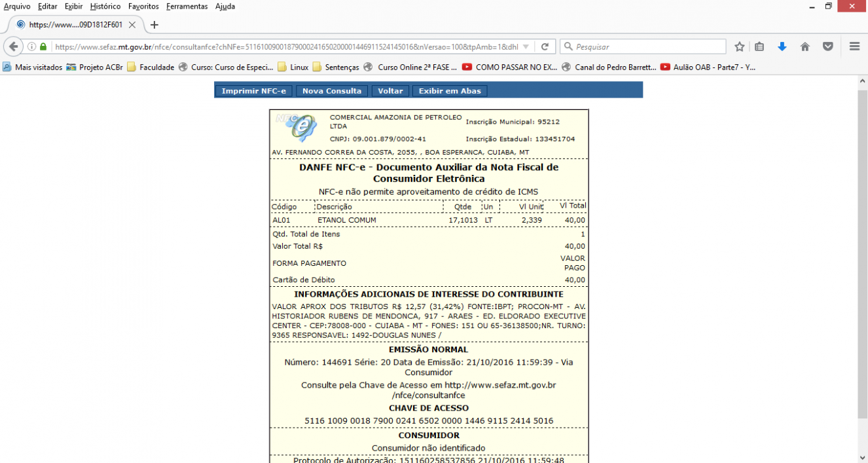The width and height of the screenshot is (868, 463).
Task: Click the green padlock security icon
Action: point(43,46)
